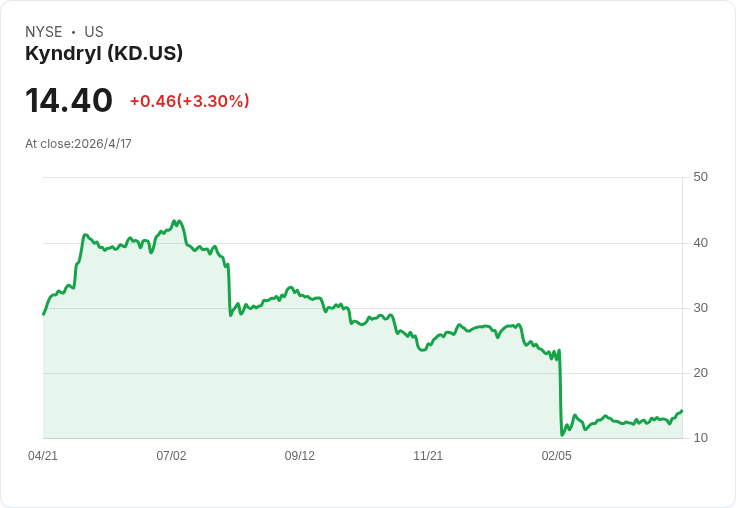Click the bottom of the sharp February price drop
The height and width of the screenshot is (508, 736).
(562, 434)
